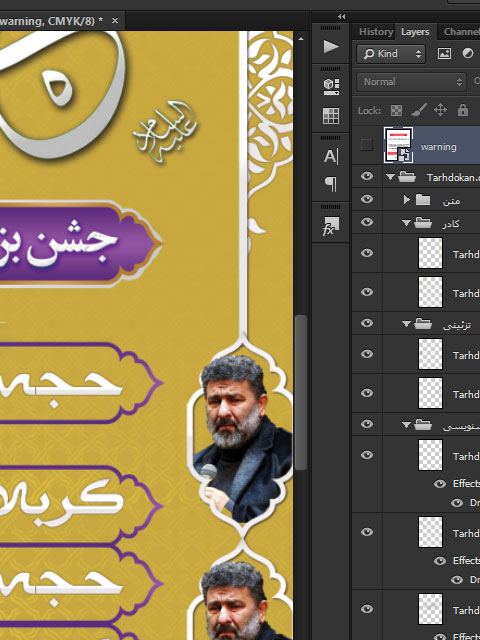Image resolution: width=480 pixels, height=640 pixels.
Task: Select the کادر group name
Action: (450, 224)
